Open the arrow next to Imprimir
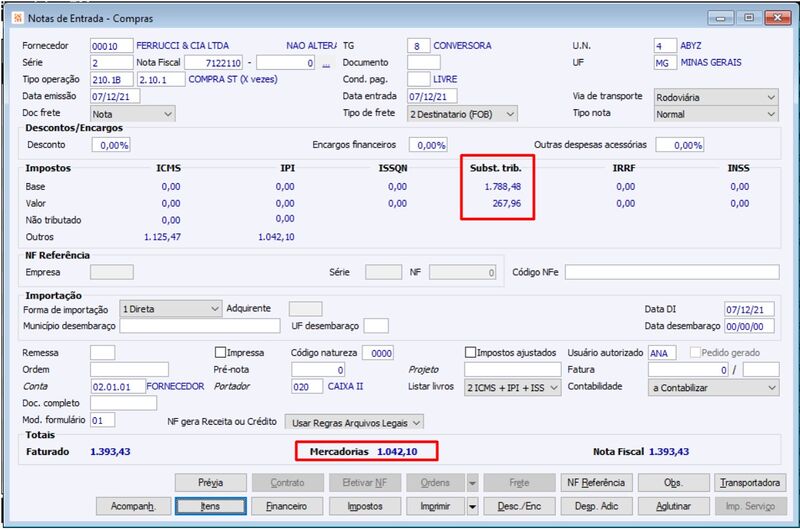 [472, 507]
